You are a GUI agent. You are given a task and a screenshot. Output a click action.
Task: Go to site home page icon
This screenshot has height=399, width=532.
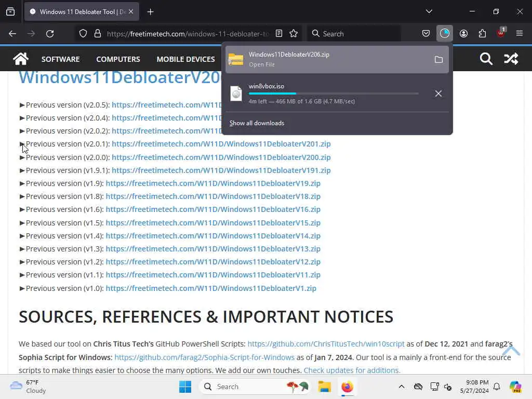click(x=21, y=59)
